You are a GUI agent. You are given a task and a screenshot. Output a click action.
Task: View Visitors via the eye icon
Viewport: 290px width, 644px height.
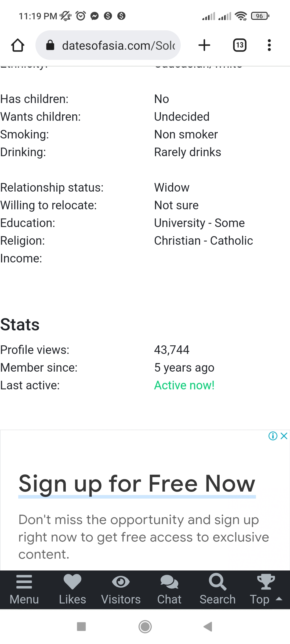[121, 590]
